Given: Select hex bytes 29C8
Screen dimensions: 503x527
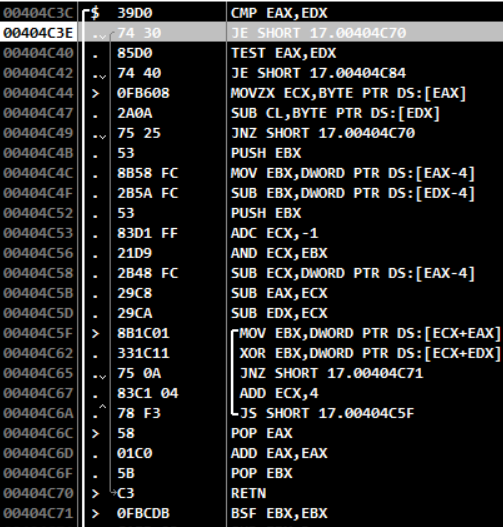Looking at the screenshot, I should (134, 293).
